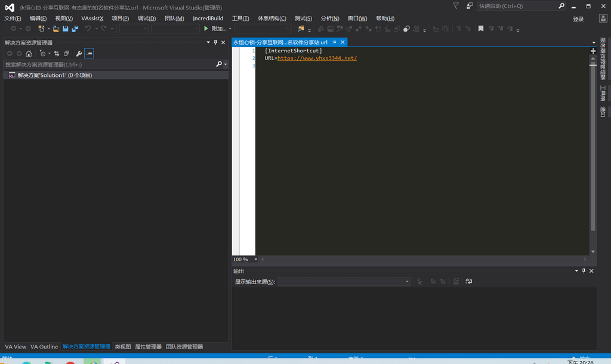Click the Find in Files toolbar icon
This screenshot has height=364, width=611.
(x=301, y=29)
